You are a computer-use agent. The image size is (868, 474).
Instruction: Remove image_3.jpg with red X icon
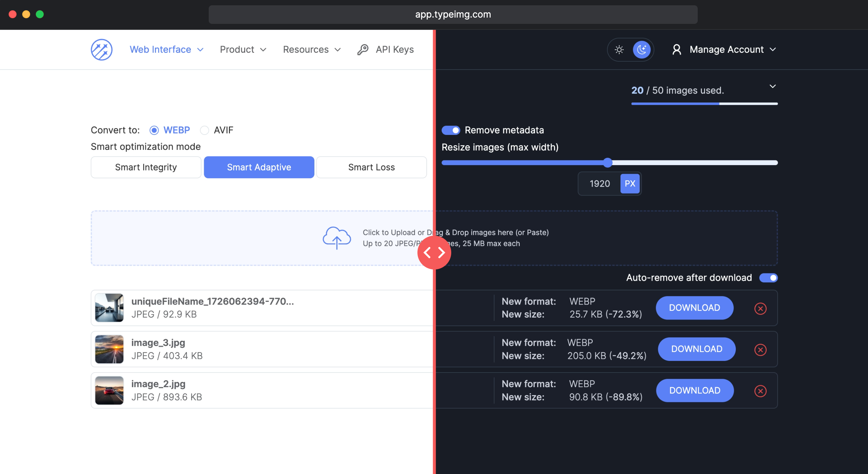760,350
